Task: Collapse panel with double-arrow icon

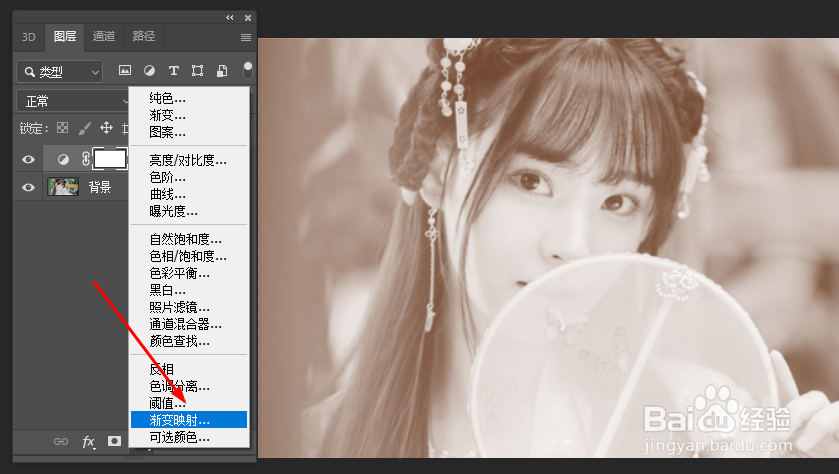Action: click(230, 18)
